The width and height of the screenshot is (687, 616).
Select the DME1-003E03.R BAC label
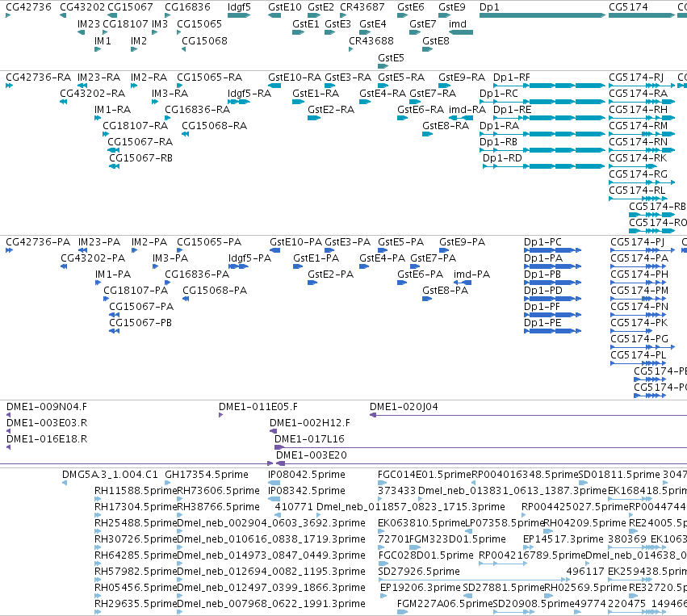coord(47,423)
